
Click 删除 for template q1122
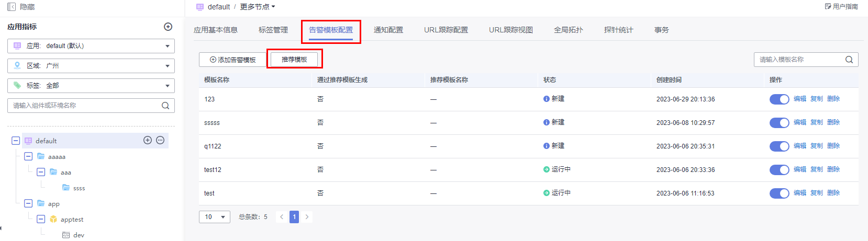tap(833, 146)
